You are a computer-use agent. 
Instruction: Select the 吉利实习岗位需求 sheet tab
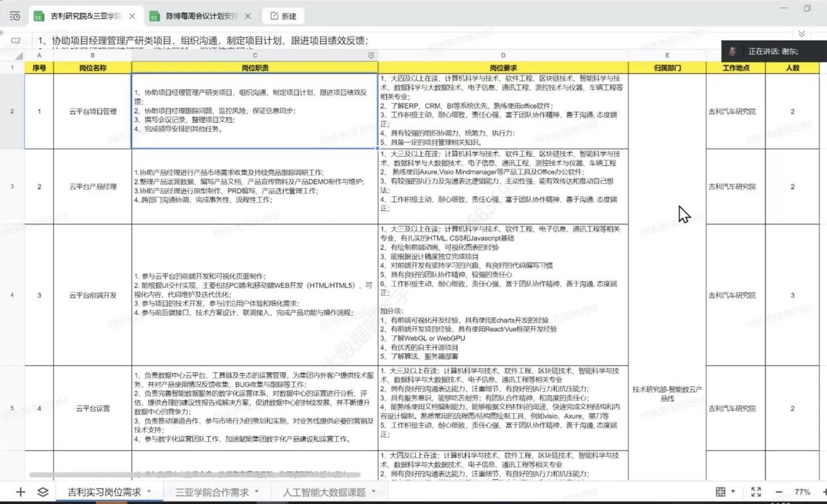click(105, 492)
